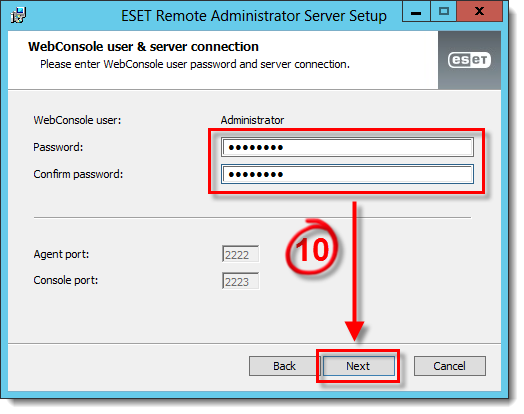Click the Confirm password label

(78, 174)
